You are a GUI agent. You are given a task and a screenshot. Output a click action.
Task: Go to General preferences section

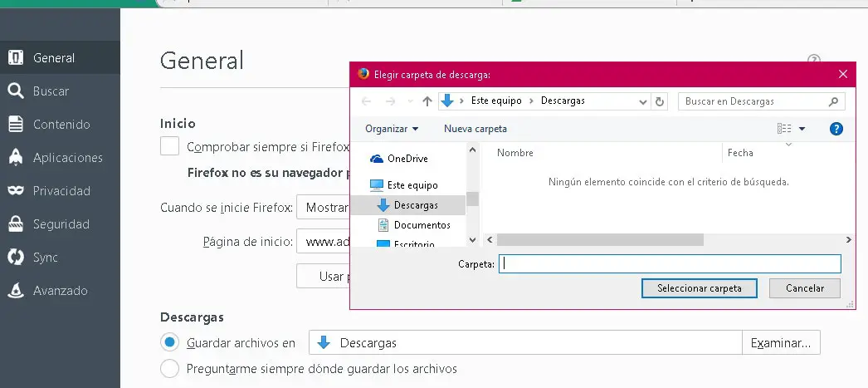pos(54,57)
